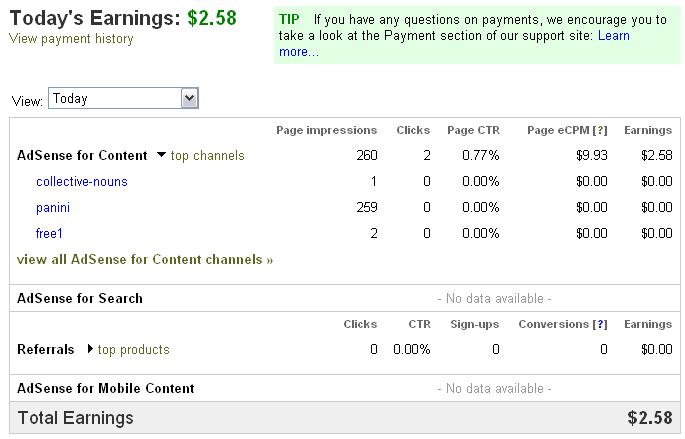685x439 pixels.
Task: Open the Learn more support link
Action: (x=613, y=36)
